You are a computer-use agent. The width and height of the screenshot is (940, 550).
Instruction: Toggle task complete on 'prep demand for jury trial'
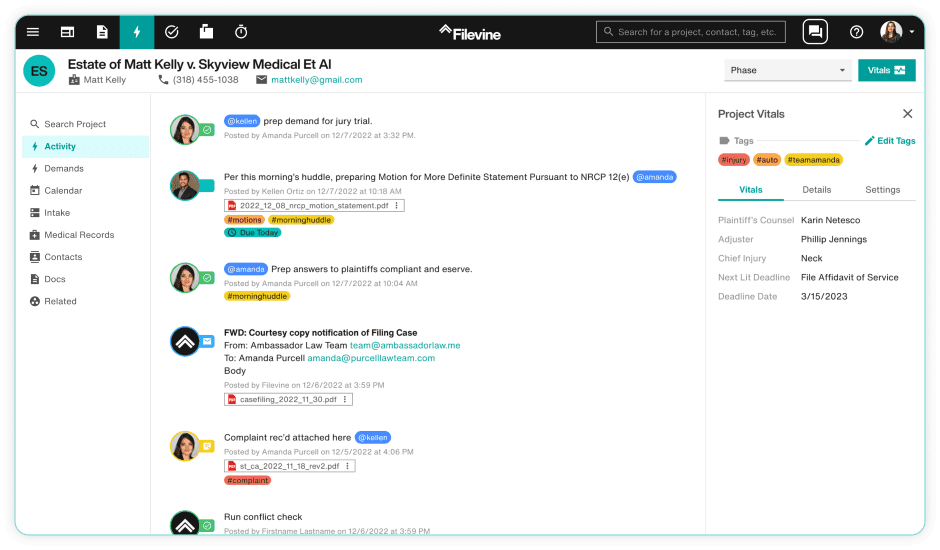[x=207, y=130]
